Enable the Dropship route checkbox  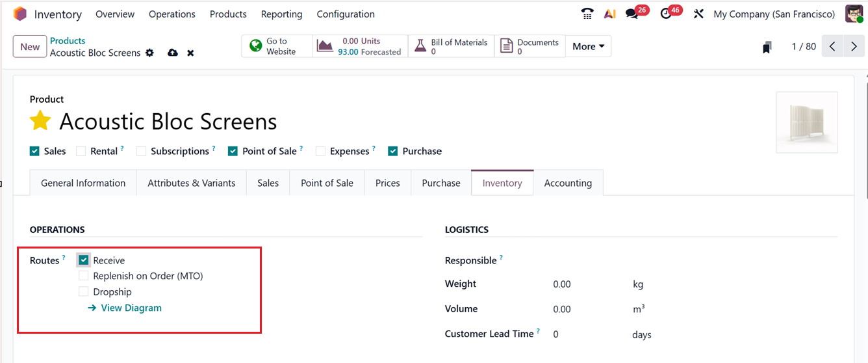(83, 292)
